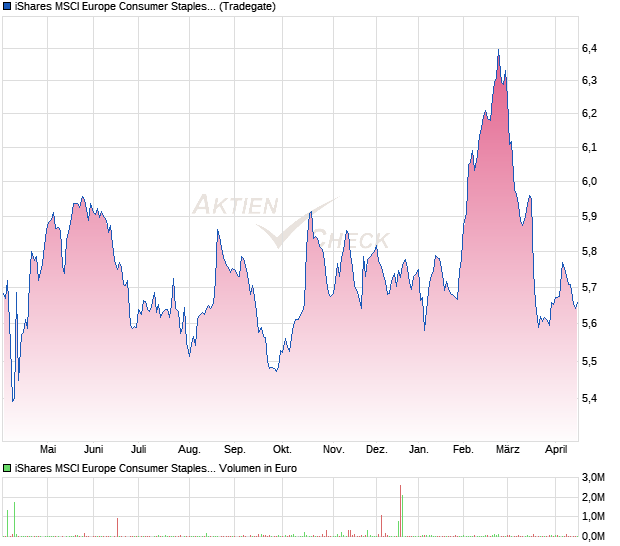This screenshot has width=620, height=546.
Task: Select the 'März' month label
Action: click(x=508, y=449)
